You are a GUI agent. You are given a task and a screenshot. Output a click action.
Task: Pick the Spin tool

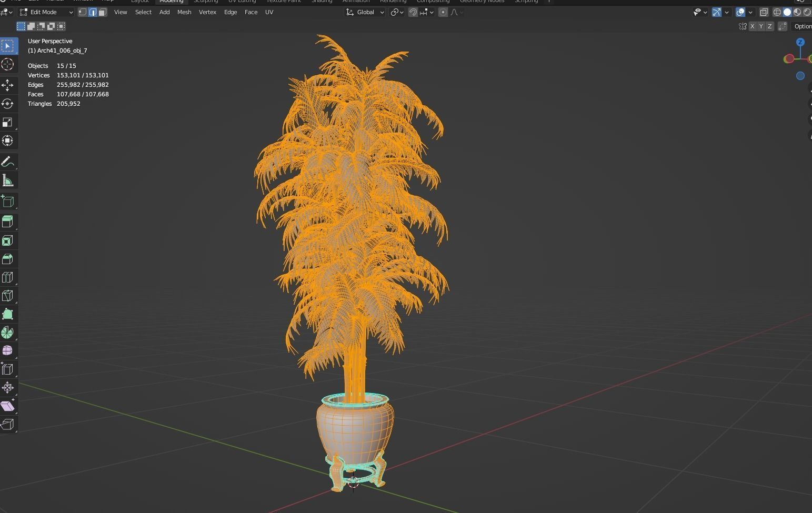pyautogui.click(x=8, y=333)
